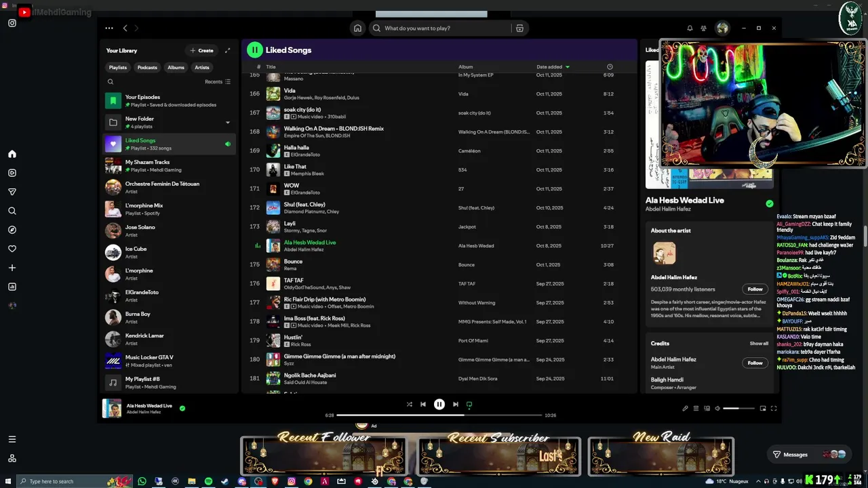
Task: Select the Vida track row
Action: (439, 94)
